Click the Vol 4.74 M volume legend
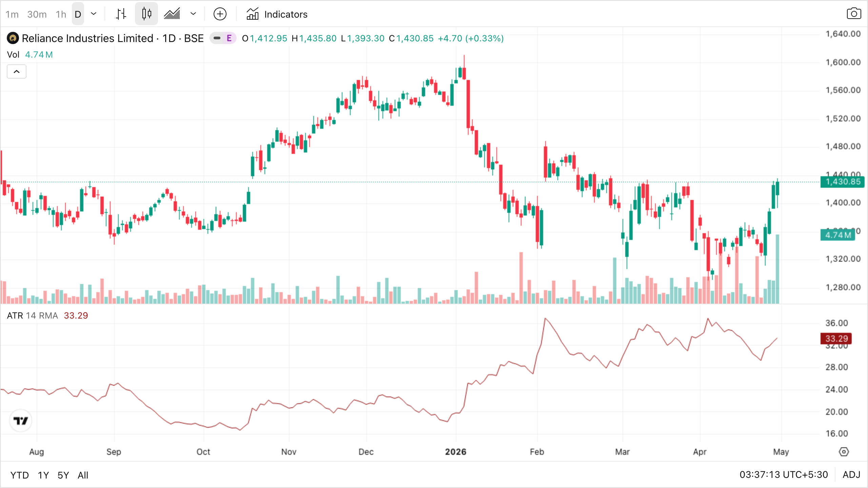Screen dimensions: 868x488 (30, 55)
